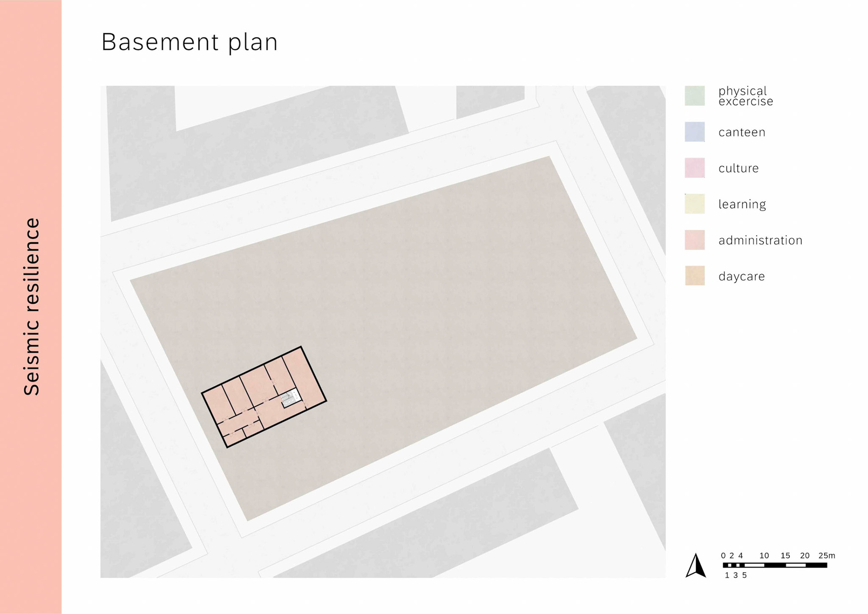Select the yellow learning legend swatch

pos(695,204)
